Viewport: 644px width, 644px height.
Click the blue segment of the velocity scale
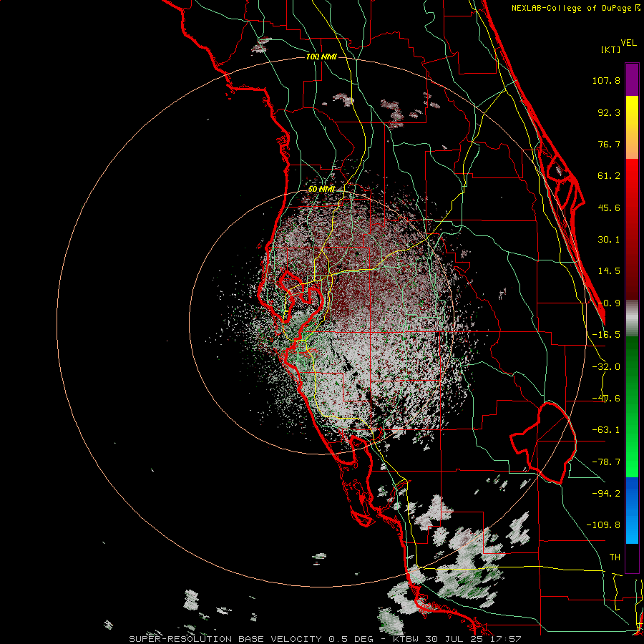click(632, 510)
